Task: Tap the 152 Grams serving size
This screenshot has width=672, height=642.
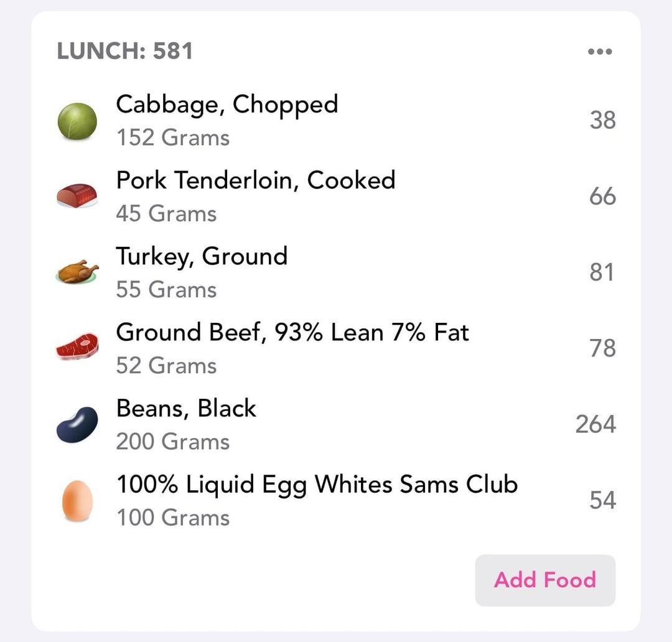Action: pyautogui.click(x=172, y=137)
